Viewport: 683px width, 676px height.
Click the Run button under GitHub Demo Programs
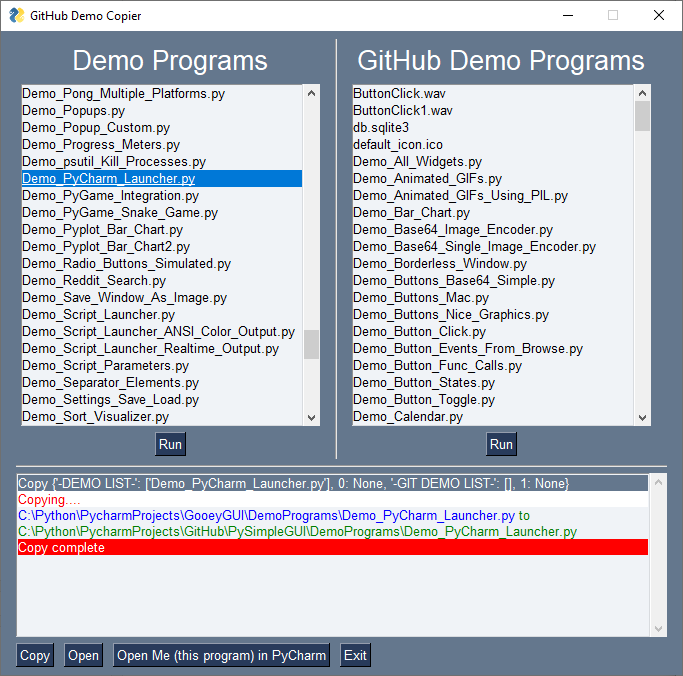point(501,444)
